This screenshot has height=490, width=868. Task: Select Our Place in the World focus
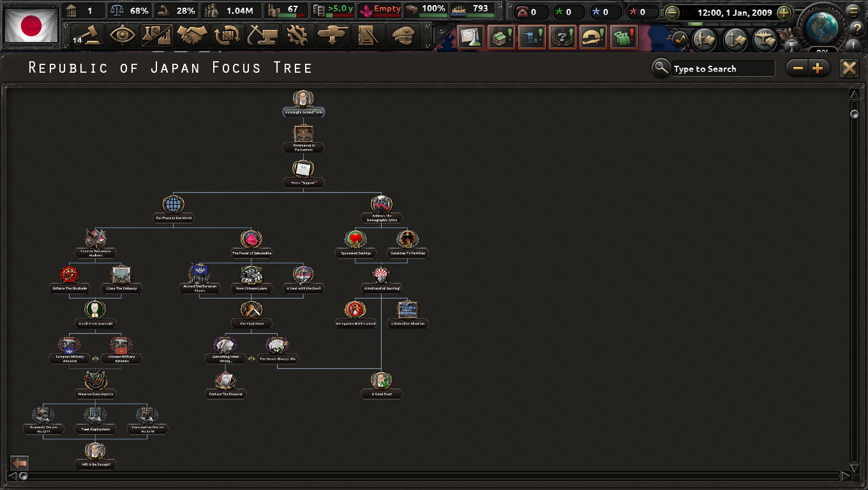(173, 209)
